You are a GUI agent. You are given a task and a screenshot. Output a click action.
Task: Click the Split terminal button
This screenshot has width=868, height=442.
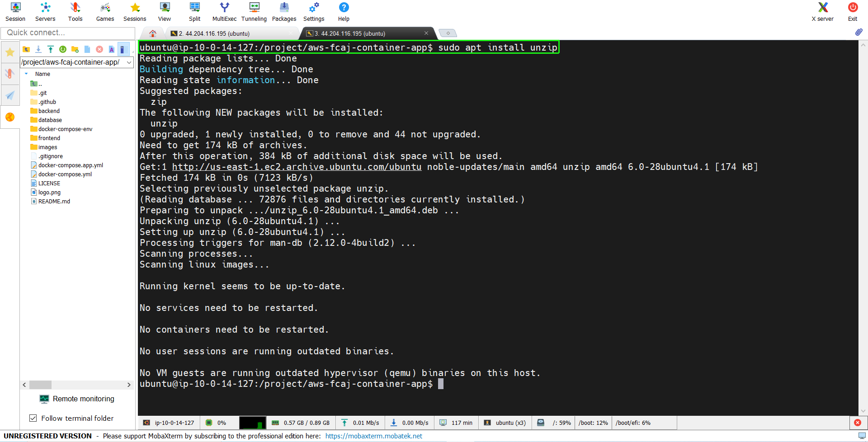click(x=194, y=12)
